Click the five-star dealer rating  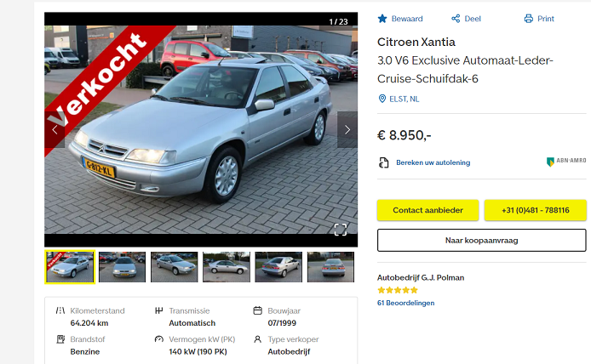[x=398, y=290]
